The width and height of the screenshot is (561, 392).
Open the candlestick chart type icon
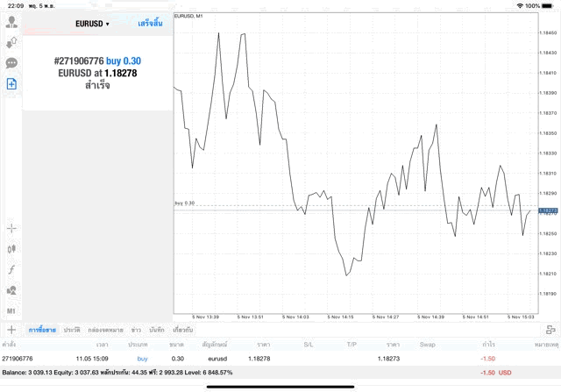point(11,249)
